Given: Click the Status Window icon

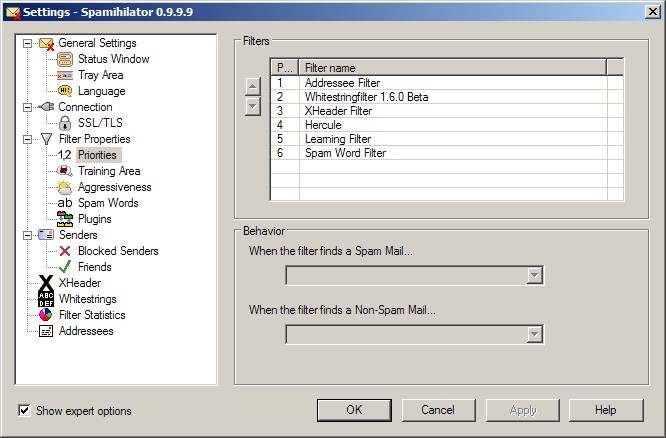Looking at the screenshot, I should pyautogui.click(x=65, y=59).
